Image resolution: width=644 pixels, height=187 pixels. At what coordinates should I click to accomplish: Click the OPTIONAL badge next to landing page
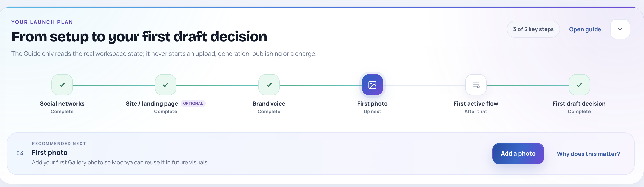(x=193, y=103)
